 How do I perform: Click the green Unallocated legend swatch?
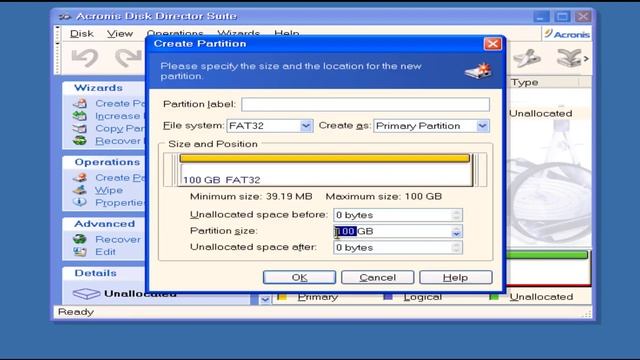494,297
